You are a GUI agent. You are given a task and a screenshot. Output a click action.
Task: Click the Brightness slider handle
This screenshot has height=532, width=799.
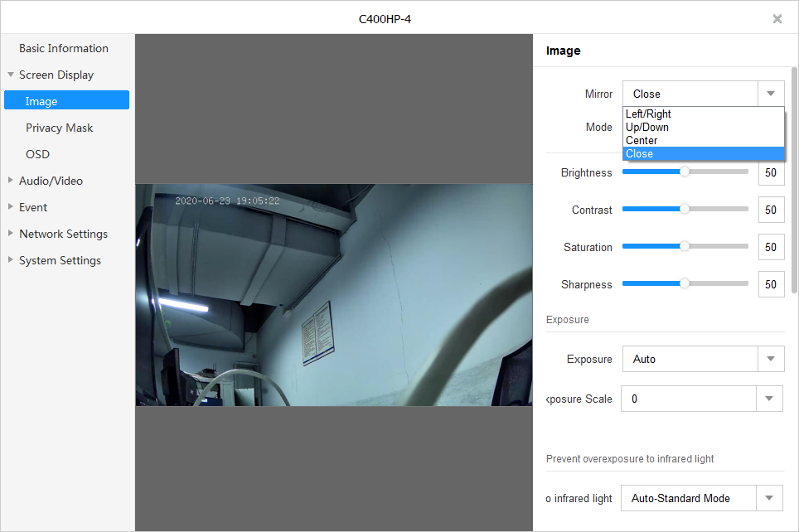(685, 172)
